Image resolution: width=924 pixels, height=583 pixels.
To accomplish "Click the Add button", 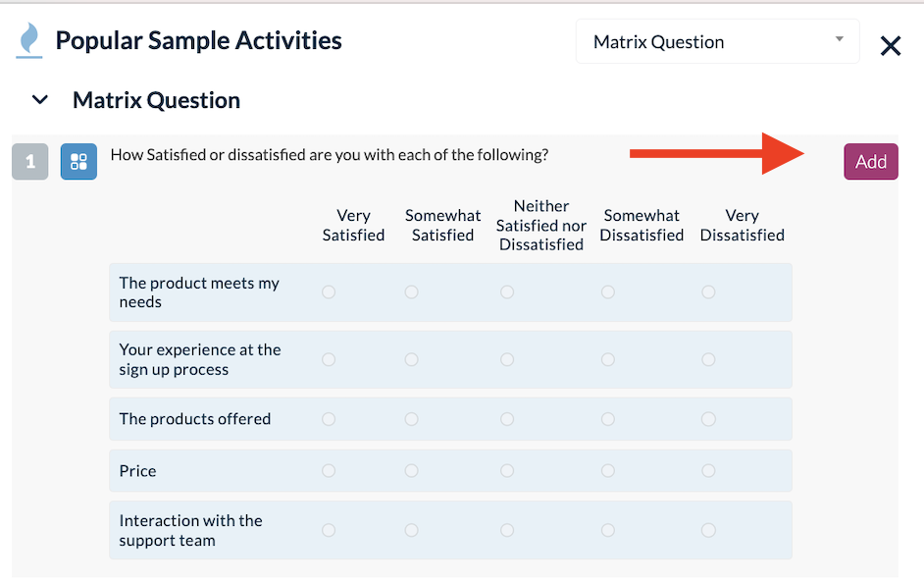I will [x=870, y=161].
